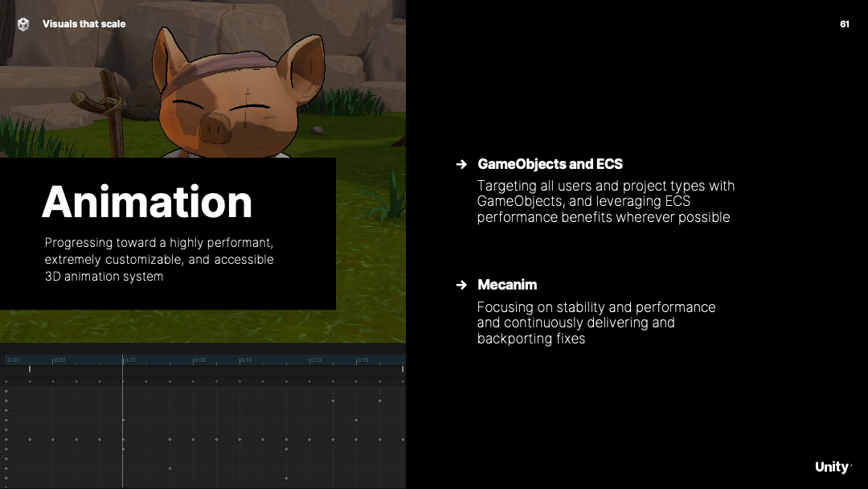This screenshot has height=489, width=868.
Task: Click 'Progressing toward a highly performant' description text
Action: tap(159, 259)
